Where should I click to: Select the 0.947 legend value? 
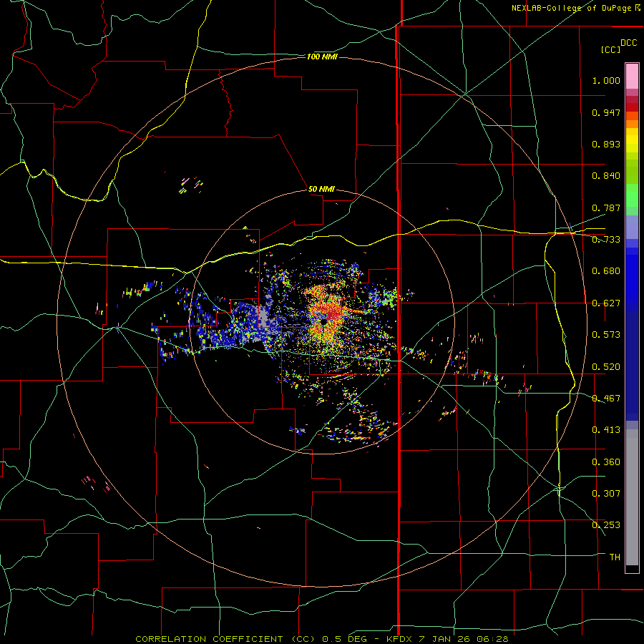pos(606,112)
